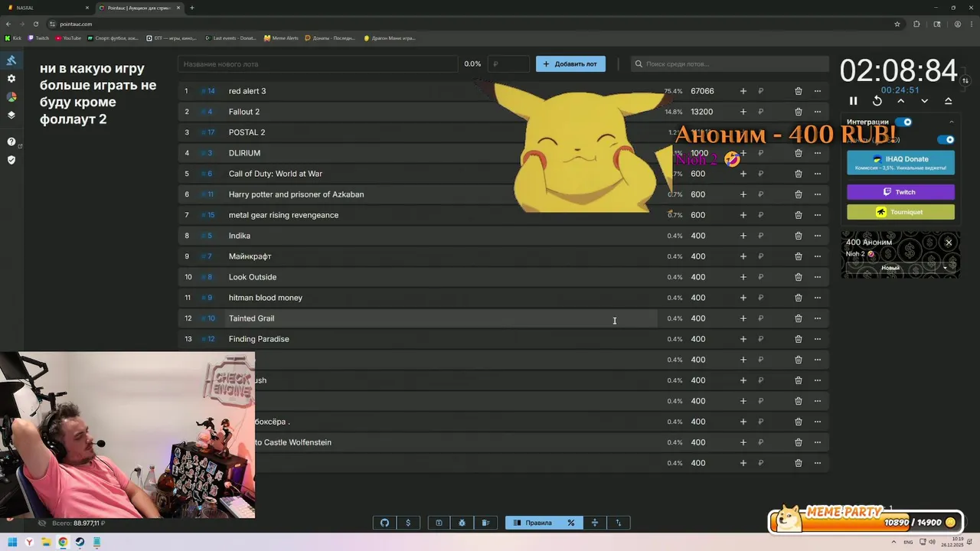This screenshot has height=551, width=980.
Task: Open the Meme Alerts bookmark
Action: tap(281, 37)
